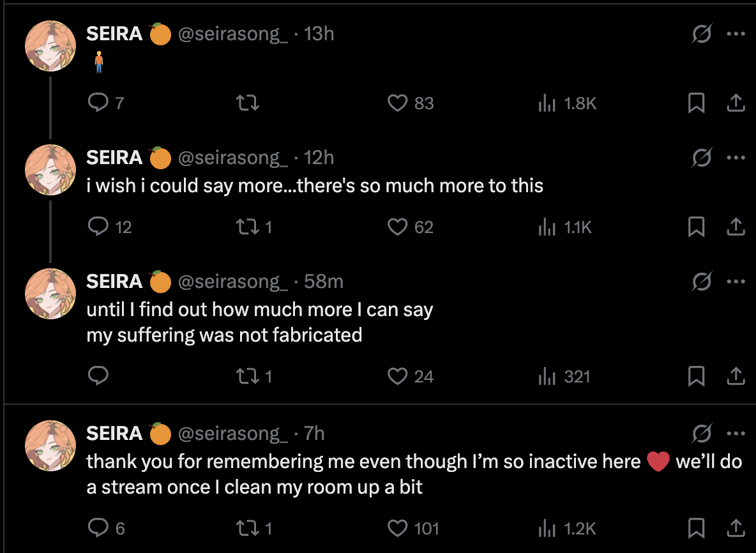756x553 pixels.
Task: Reply to "i wish i could say more" tweet
Action: click(98, 227)
